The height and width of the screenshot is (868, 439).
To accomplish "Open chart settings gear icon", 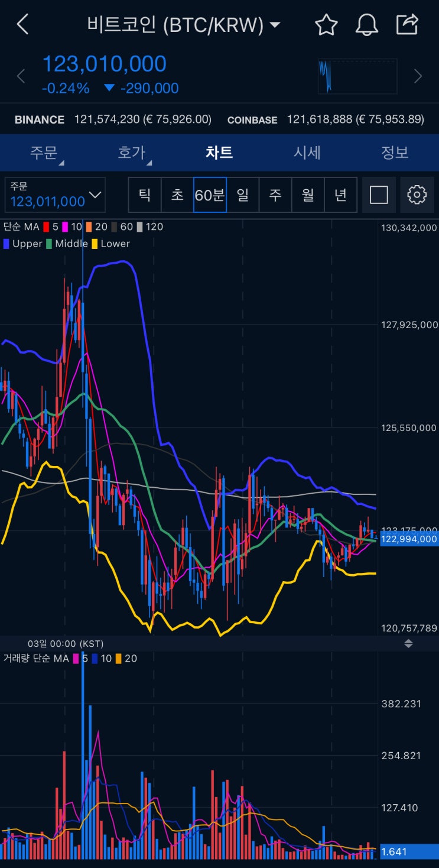I will click(x=417, y=195).
